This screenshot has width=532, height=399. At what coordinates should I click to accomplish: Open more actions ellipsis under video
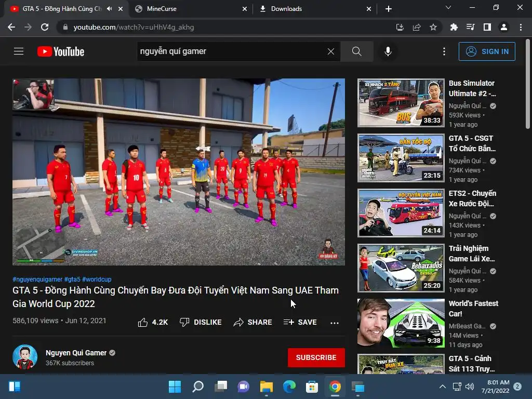(x=335, y=323)
